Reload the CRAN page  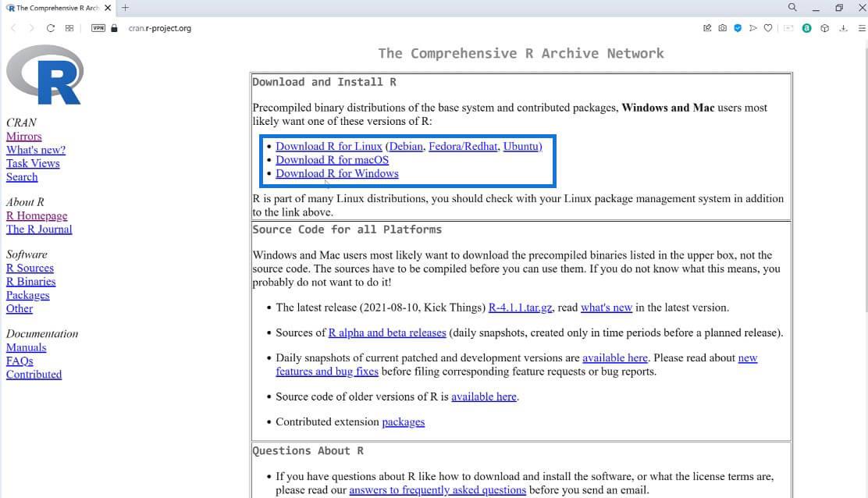click(51, 28)
